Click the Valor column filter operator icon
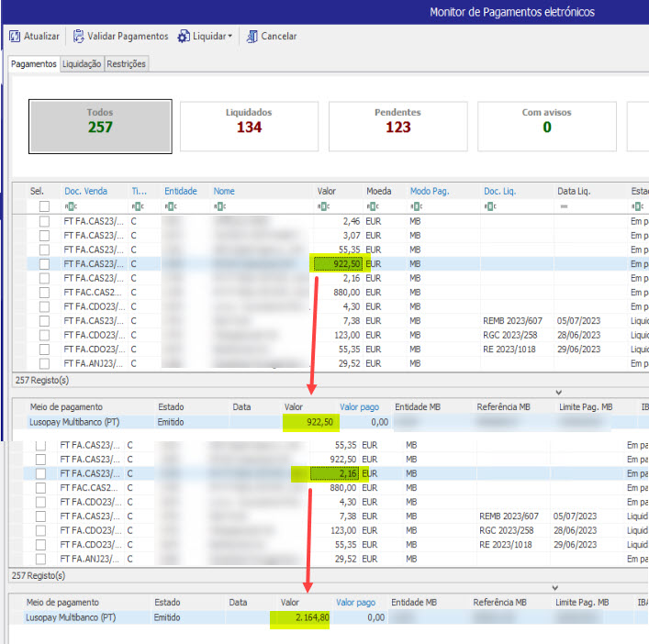The image size is (649, 644). [323, 206]
